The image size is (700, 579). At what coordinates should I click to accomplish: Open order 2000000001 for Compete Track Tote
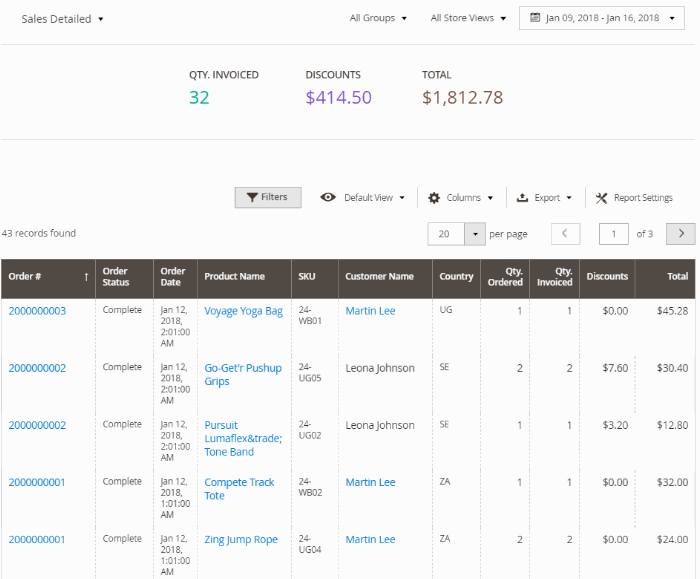[37, 483]
